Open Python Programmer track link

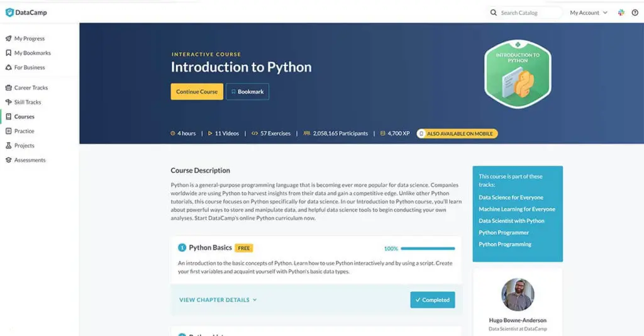504,232
